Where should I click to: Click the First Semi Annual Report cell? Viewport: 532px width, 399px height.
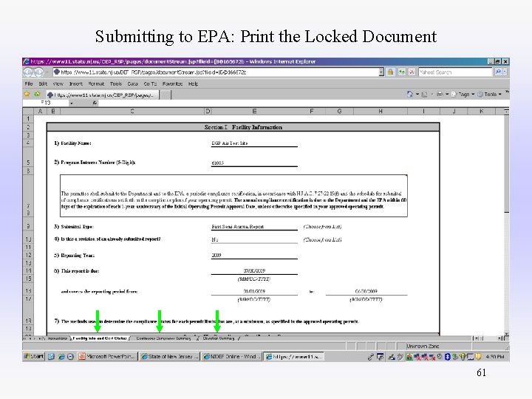[x=254, y=226]
